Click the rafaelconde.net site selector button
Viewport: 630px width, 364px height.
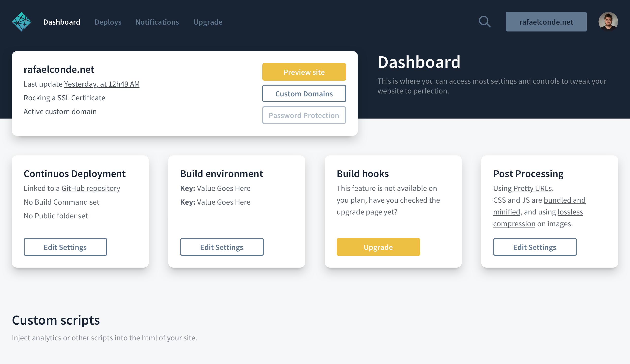[546, 21]
